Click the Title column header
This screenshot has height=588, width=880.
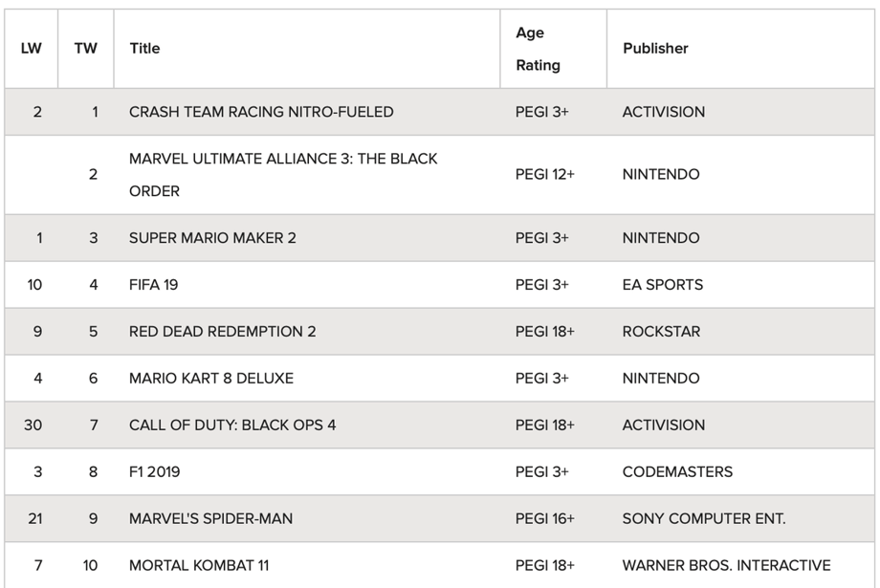click(144, 49)
